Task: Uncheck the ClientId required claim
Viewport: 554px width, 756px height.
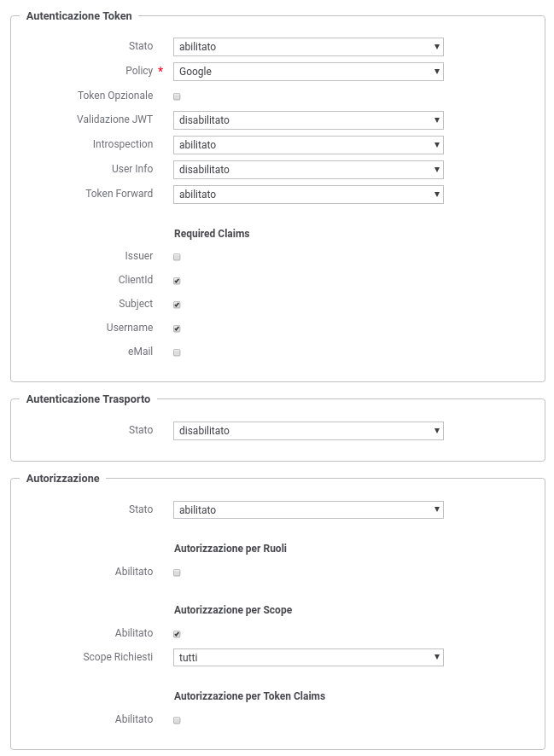Action: (177, 281)
